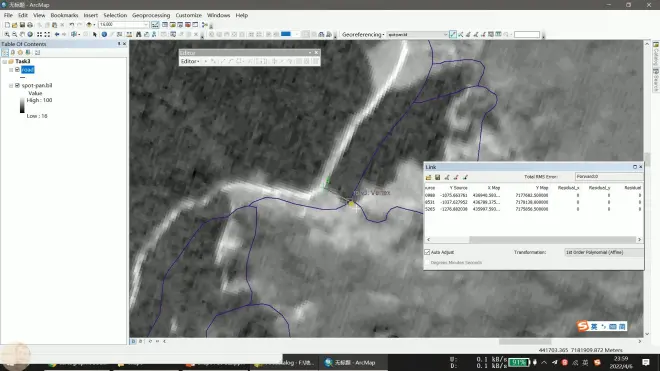Image resolution: width=660 pixels, height=371 pixels.
Task: Open the Georeferencing dropdown menu button
Action: click(x=363, y=35)
